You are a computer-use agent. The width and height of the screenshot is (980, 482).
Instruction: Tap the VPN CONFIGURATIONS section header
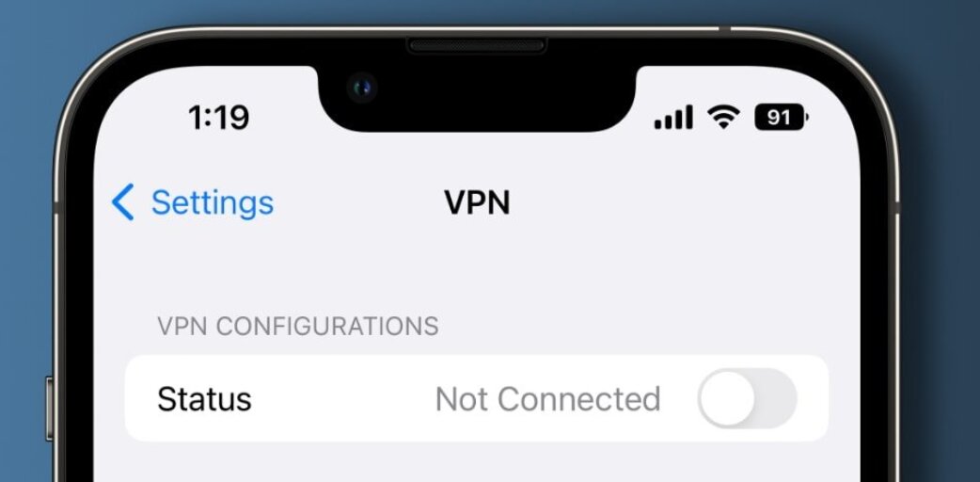[297, 326]
